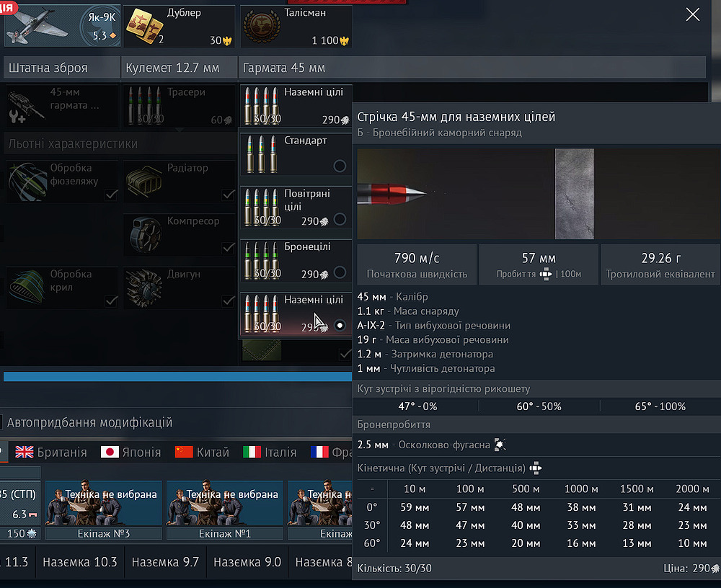Switch to the Штатна зброя column header
This screenshot has height=588, width=721.
click(61, 68)
